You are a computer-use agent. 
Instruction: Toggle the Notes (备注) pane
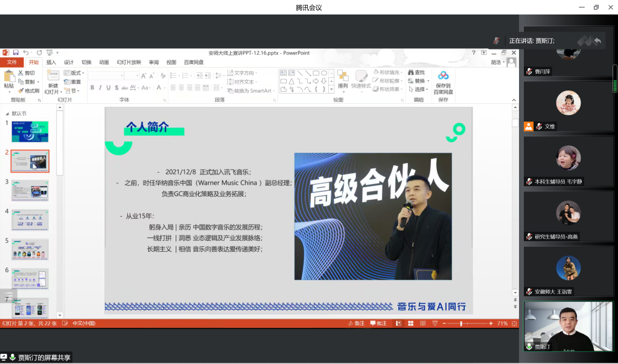pyautogui.click(x=356, y=324)
